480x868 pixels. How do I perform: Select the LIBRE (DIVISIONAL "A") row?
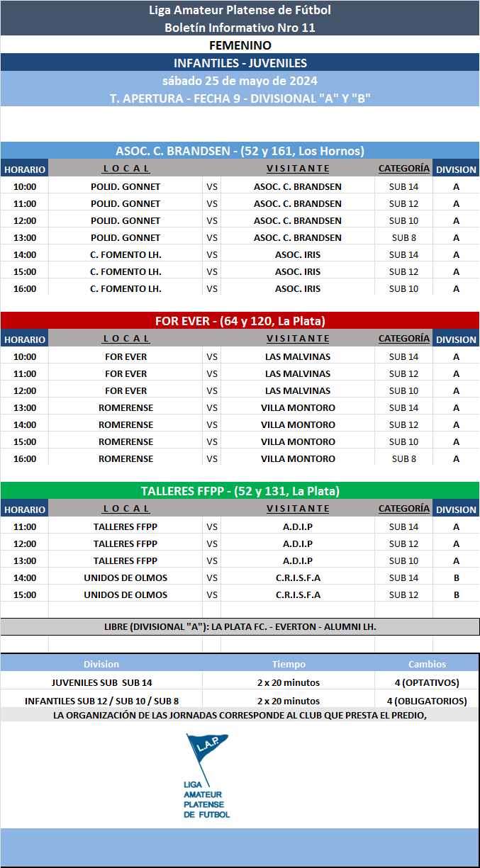click(240, 627)
